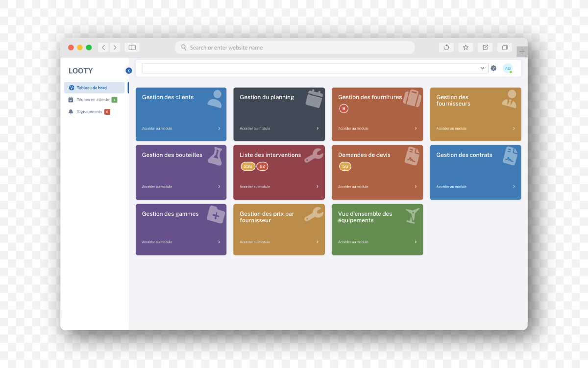This screenshot has height=368, width=588.
Task: Click the Signalements bell icon
Action: click(71, 112)
